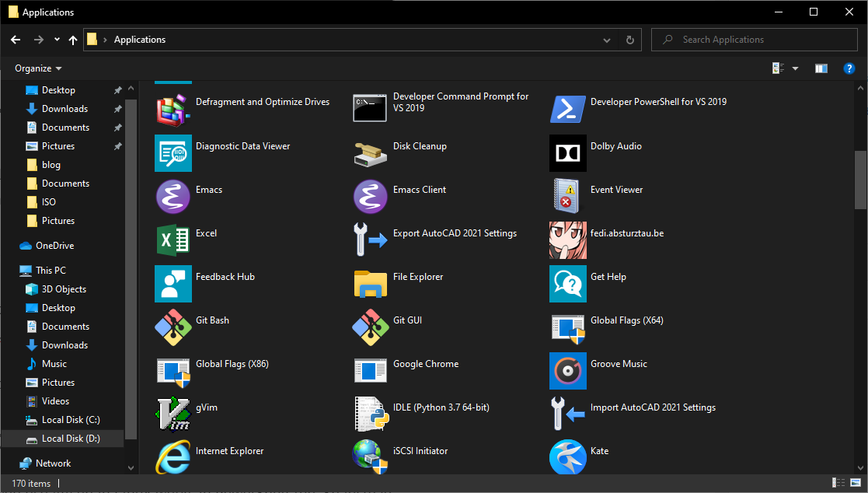Toggle the preview pane button
868x493 pixels.
(821, 68)
